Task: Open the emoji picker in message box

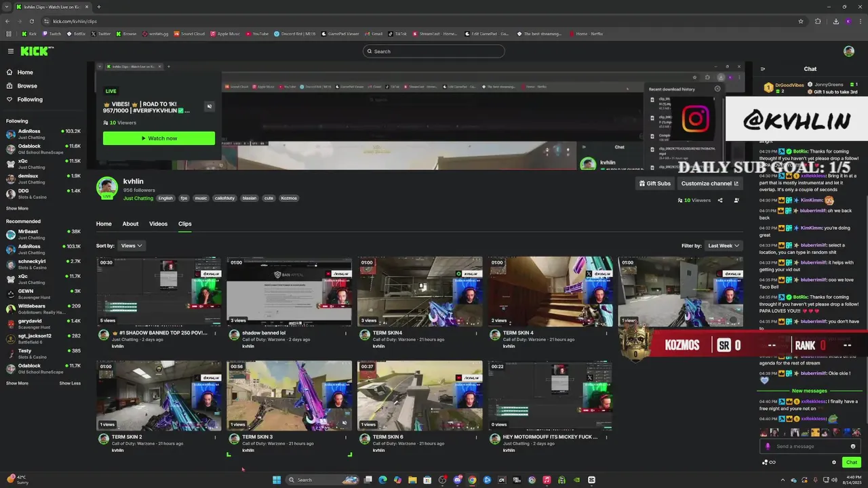Action: point(853,447)
